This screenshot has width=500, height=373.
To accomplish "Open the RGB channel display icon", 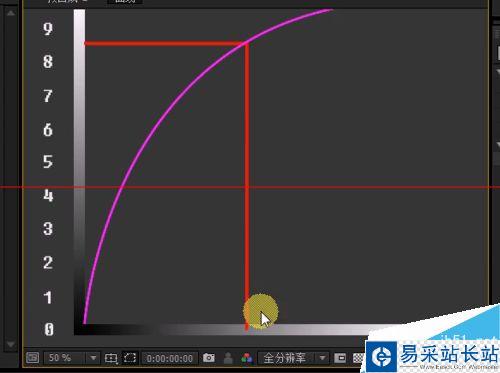I will (247, 358).
